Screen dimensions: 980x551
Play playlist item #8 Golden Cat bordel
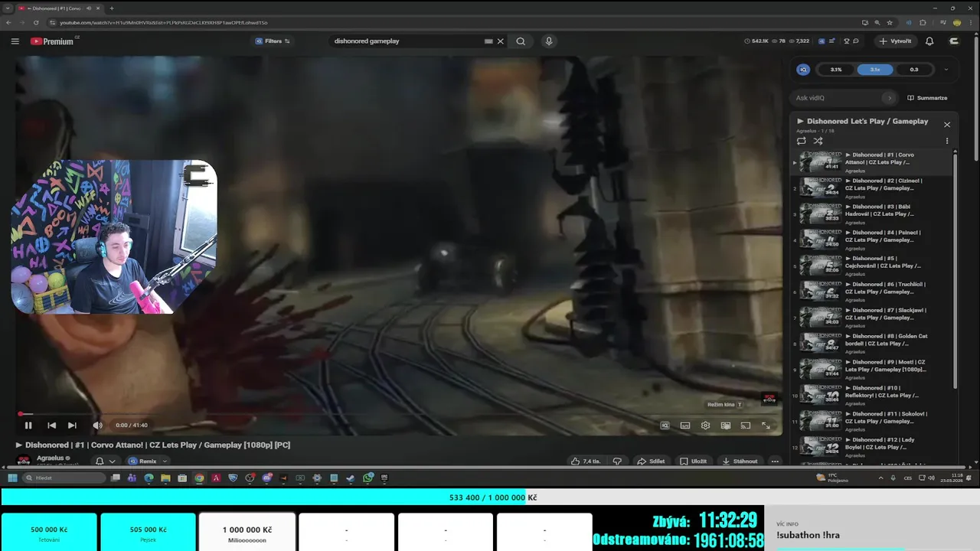(x=872, y=343)
